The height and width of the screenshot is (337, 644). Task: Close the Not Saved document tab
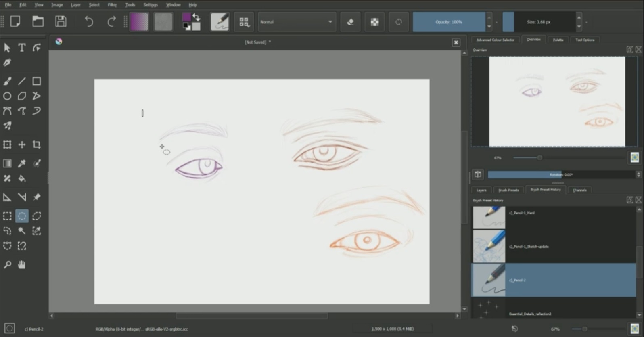pyautogui.click(x=456, y=42)
